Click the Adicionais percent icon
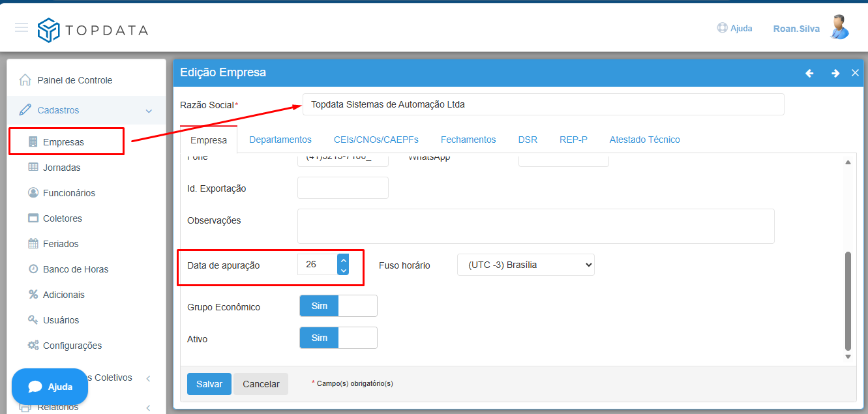The width and height of the screenshot is (868, 414). (33, 294)
